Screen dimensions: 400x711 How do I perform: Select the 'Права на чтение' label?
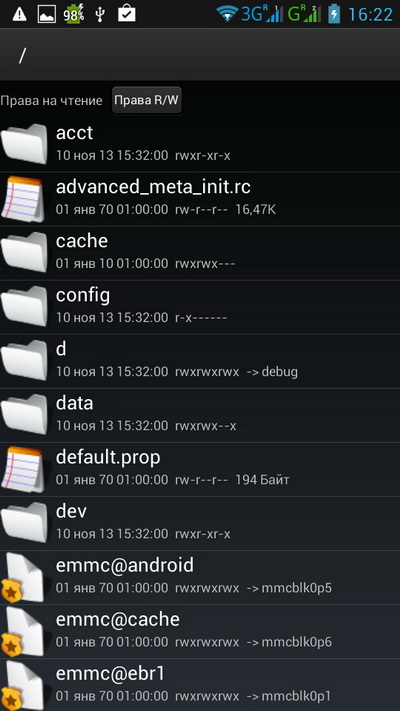pyautogui.click(x=51, y=101)
